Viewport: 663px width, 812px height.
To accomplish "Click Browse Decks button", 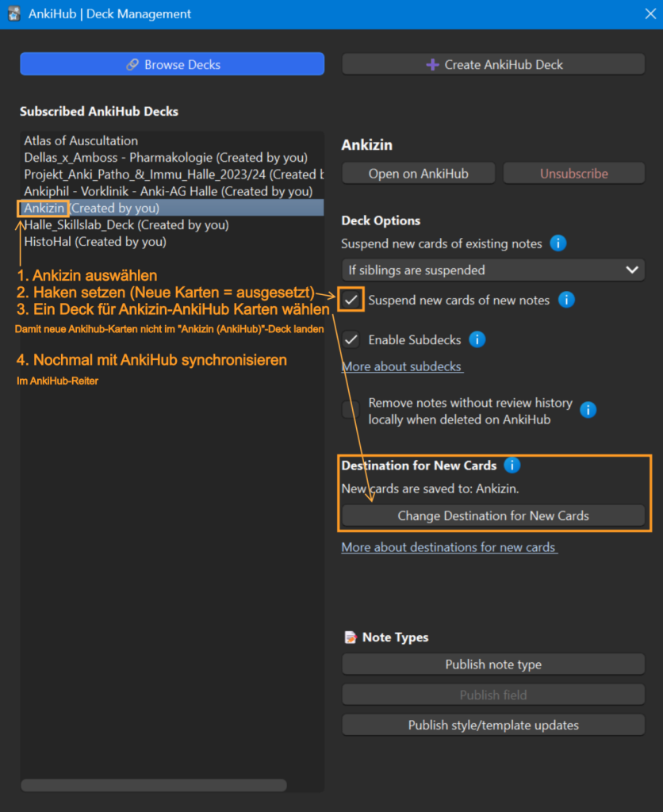I will pyautogui.click(x=172, y=64).
